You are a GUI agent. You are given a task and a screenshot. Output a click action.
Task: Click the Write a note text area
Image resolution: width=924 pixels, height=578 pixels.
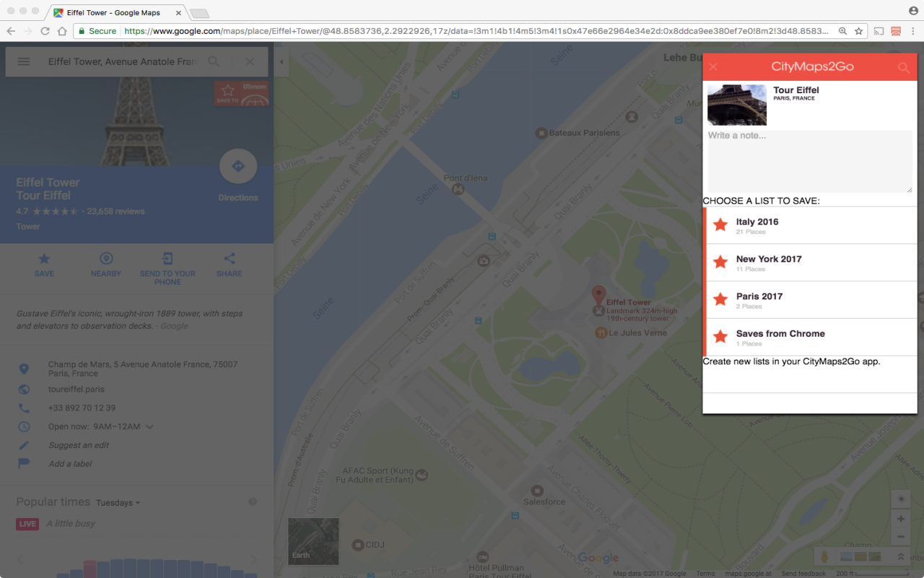tap(809, 161)
